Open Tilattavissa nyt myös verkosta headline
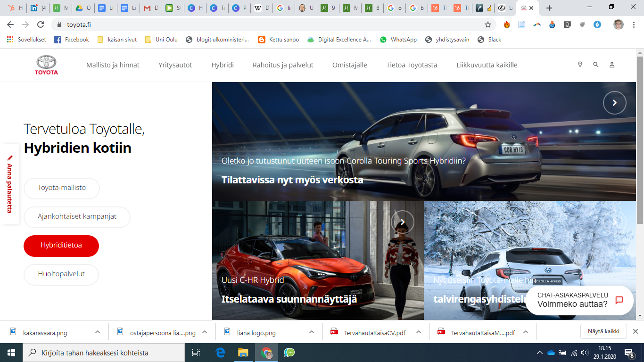Image resolution: width=644 pixels, height=362 pixels. pyautogui.click(x=292, y=180)
